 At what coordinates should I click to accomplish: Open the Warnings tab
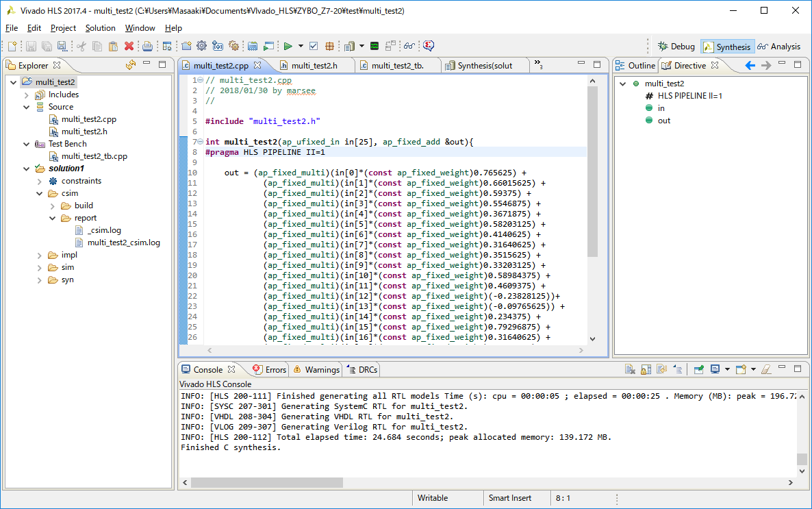[x=316, y=369]
